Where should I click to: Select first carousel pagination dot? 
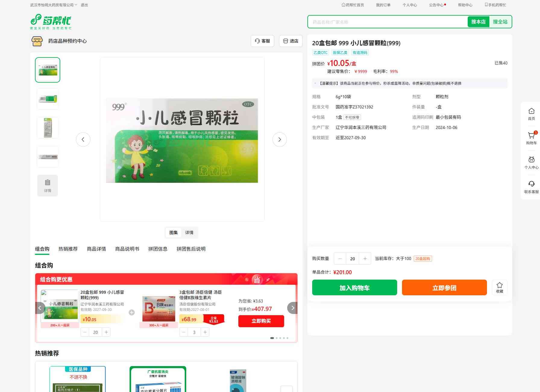click(272, 338)
